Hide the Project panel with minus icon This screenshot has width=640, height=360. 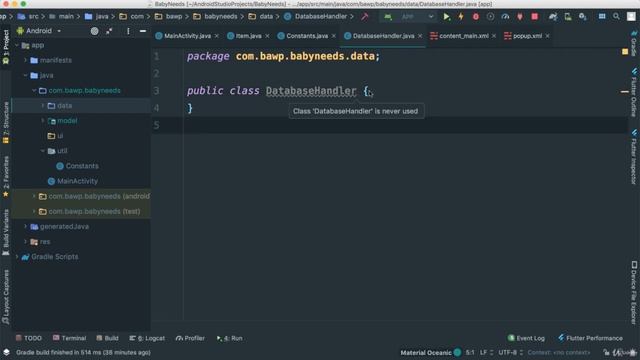click(143, 31)
